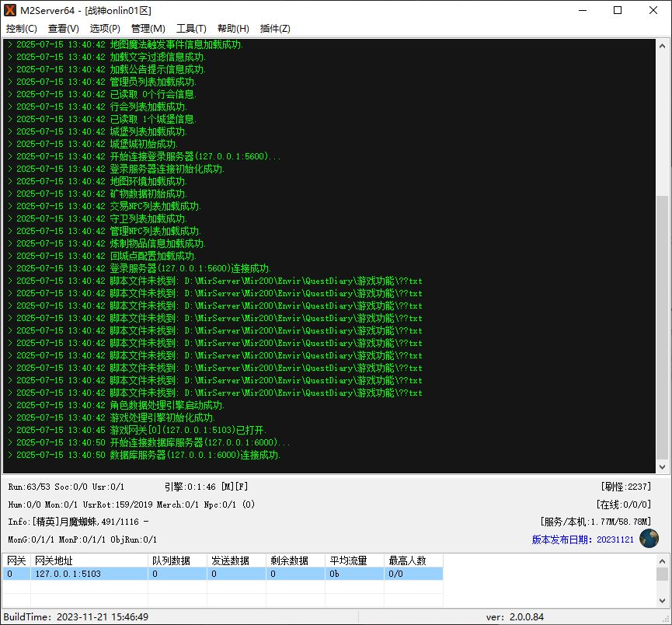Click the 0b average traffic cell
The image size is (672, 625).
coord(355,574)
